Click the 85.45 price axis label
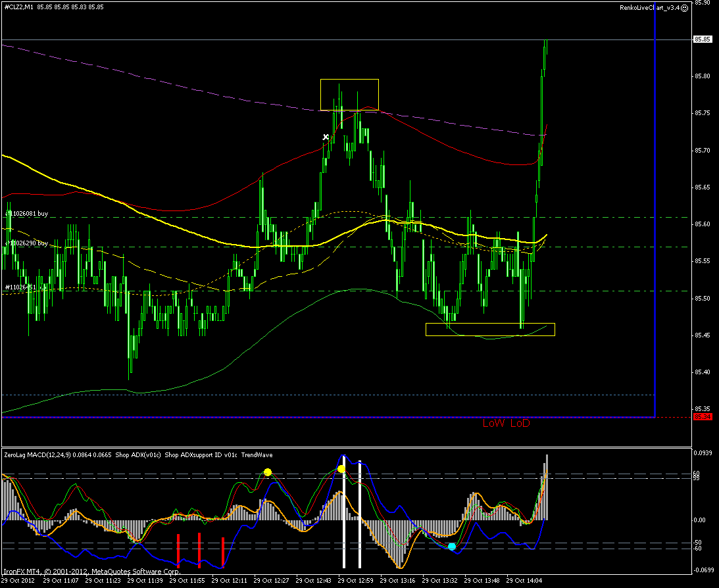This screenshot has height=588, width=719. tap(703, 335)
